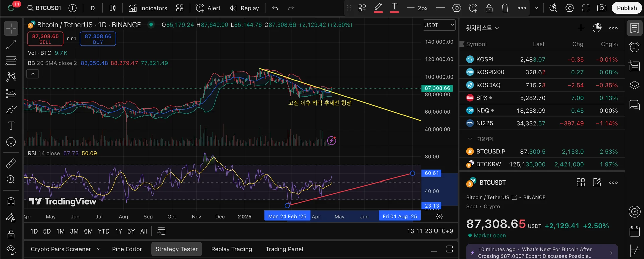This screenshot has height=259, width=644.
Task: Select the crosshair cursor tool
Action: [11, 29]
